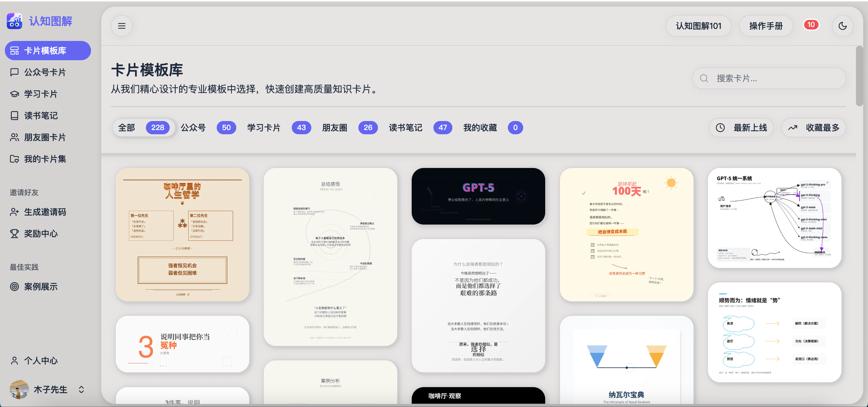Select the 学习卡片 43 filter tab
Image resolution: width=868 pixels, height=407 pixels.
(279, 128)
